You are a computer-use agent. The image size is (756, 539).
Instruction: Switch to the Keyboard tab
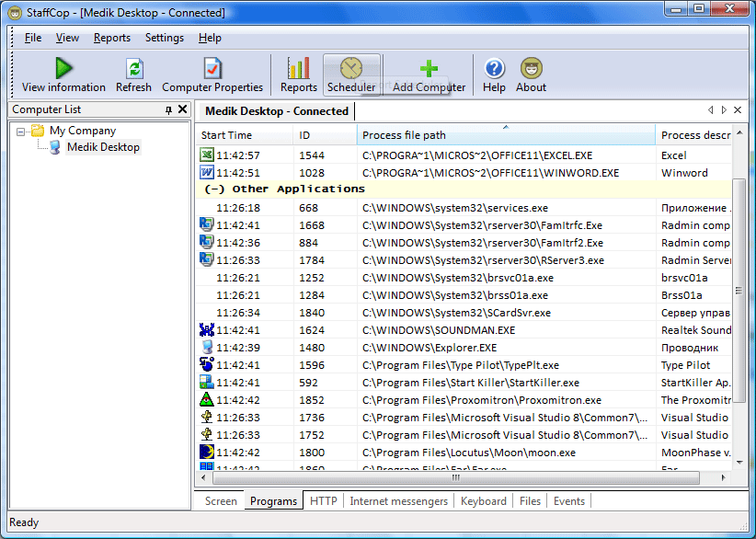tap(484, 501)
